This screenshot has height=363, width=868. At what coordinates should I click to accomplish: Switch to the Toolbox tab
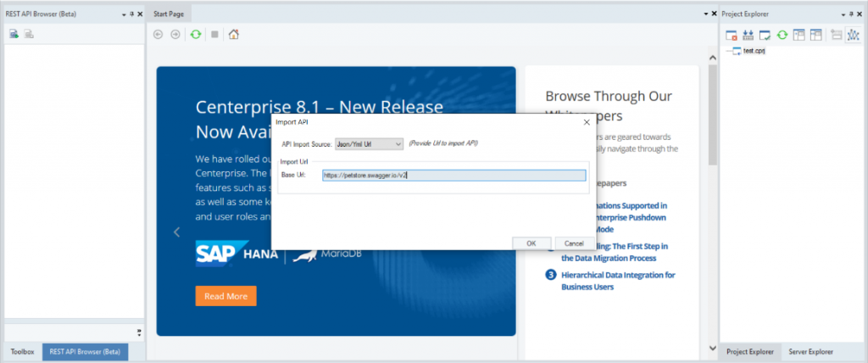point(21,351)
